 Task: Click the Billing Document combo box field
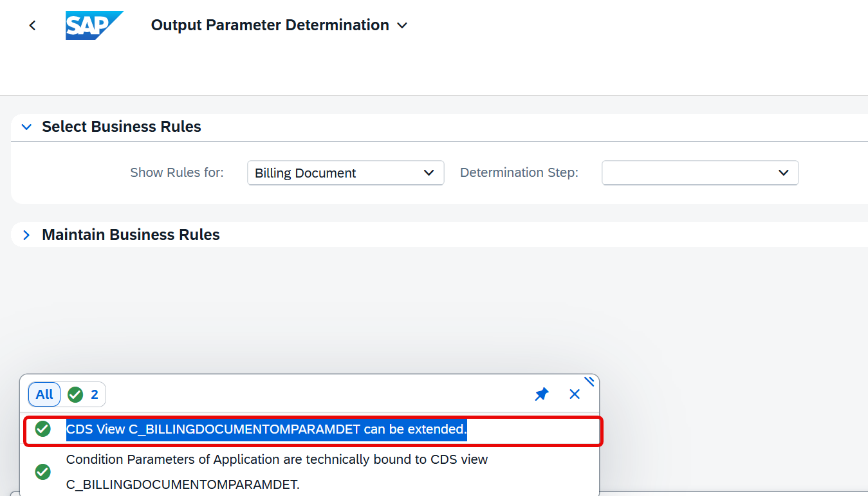[x=346, y=173]
